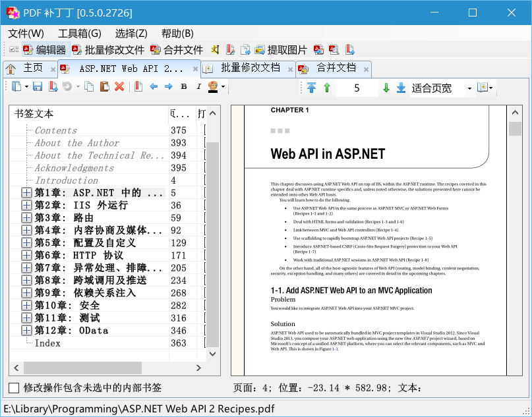The image size is (532, 417).
Task: Open the 文件(W) menu
Action: click(26, 33)
